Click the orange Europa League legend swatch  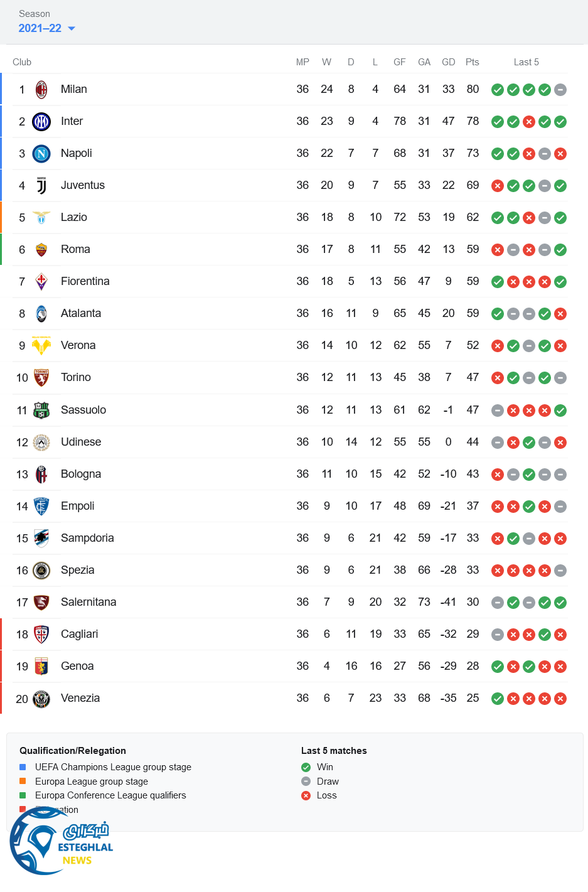tap(23, 782)
